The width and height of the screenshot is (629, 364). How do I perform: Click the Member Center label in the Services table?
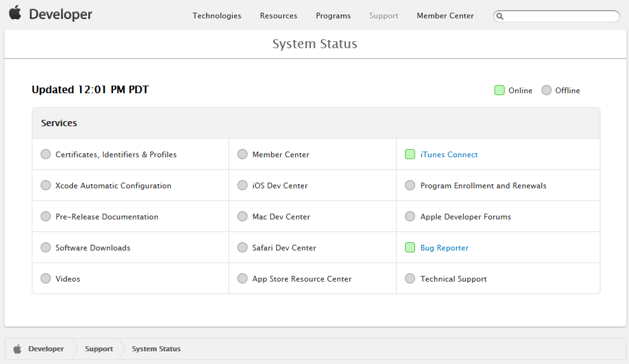[281, 155]
